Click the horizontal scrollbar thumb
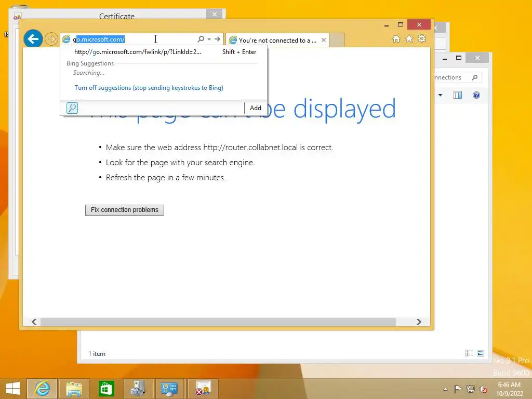532x399 pixels. [218, 322]
